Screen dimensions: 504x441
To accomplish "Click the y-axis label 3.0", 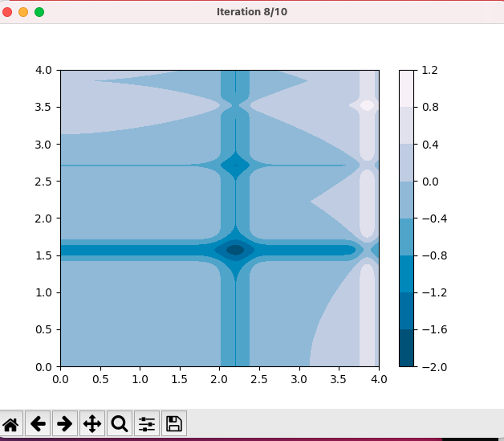I will click(x=43, y=145).
